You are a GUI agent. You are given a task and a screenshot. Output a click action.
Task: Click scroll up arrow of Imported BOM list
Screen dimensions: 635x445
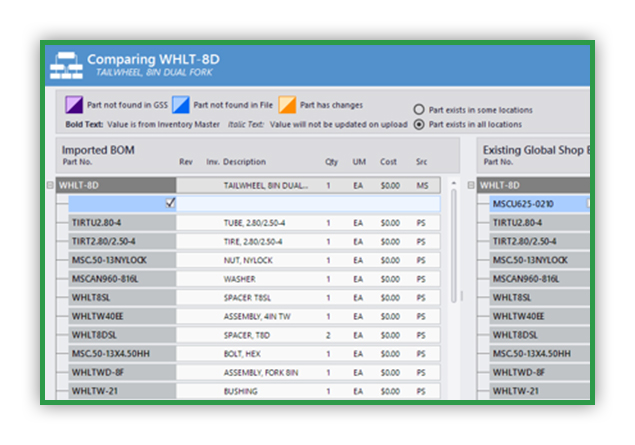click(454, 183)
